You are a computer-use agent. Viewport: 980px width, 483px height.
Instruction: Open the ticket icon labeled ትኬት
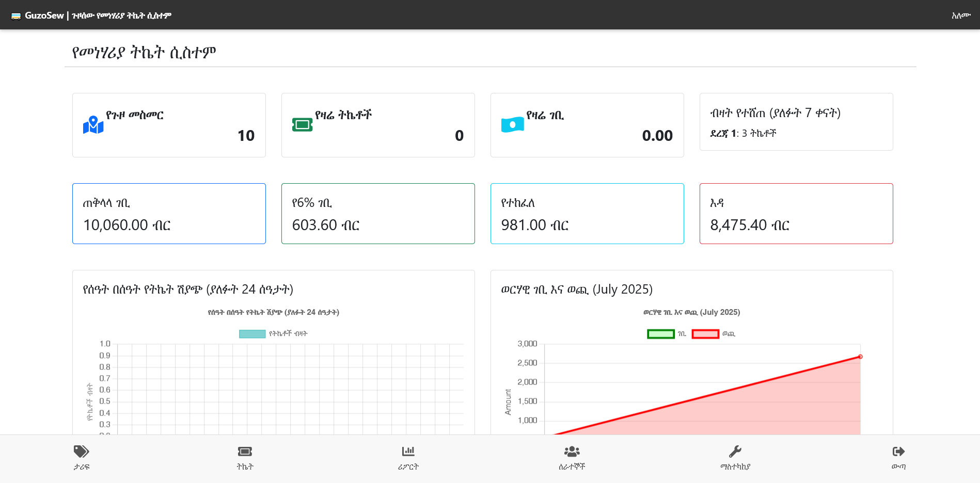coord(245,452)
